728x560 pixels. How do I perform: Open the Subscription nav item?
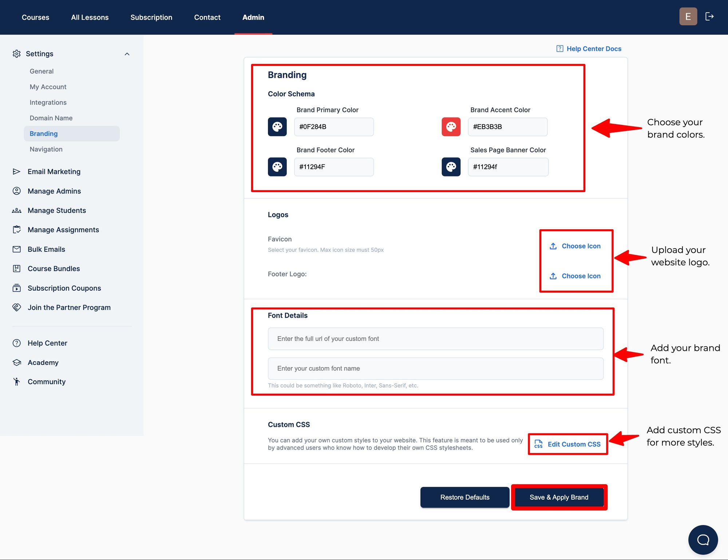pos(151,17)
